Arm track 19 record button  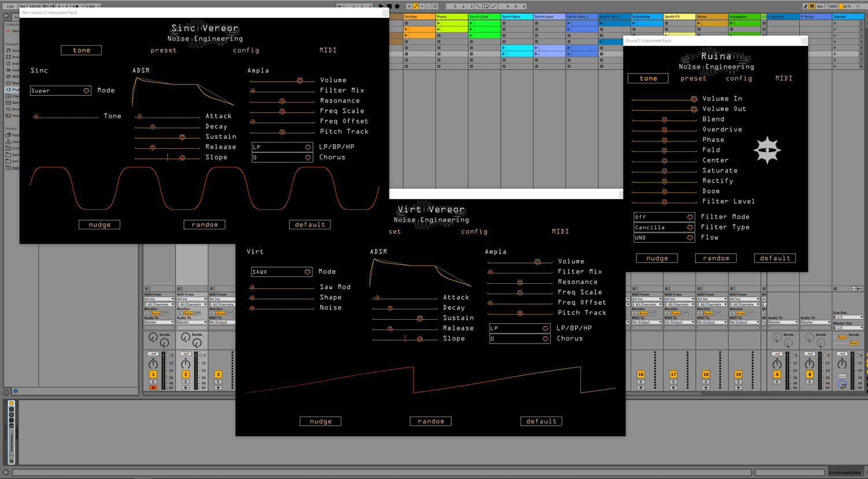[x=738, y=387]
